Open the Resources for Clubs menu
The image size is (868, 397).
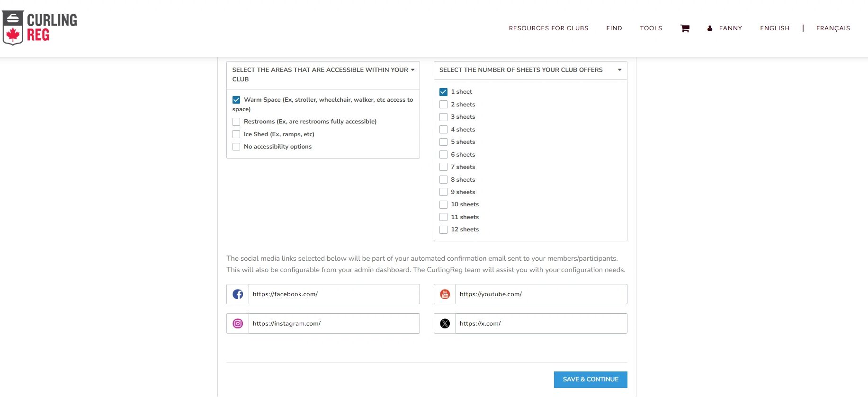(548, 28)
